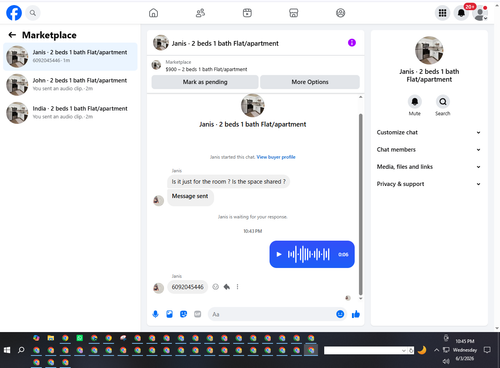Open the India conversation in list
This screenshot has height=368, width=500.
coord(70,113)
